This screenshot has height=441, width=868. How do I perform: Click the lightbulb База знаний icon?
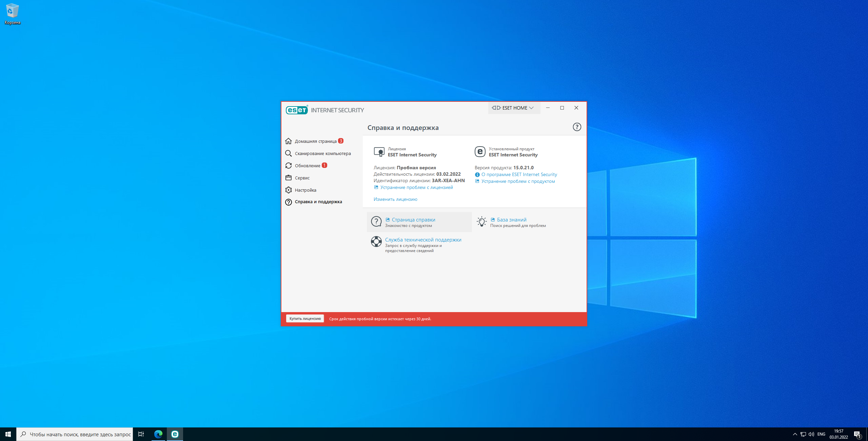pos(481,222)
